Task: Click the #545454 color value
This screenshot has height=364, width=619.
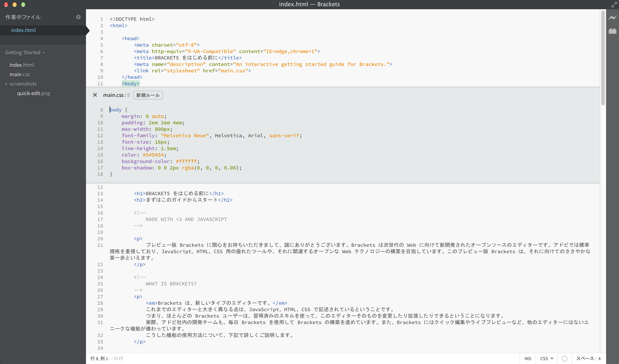Action: click(x=153, y=155)
